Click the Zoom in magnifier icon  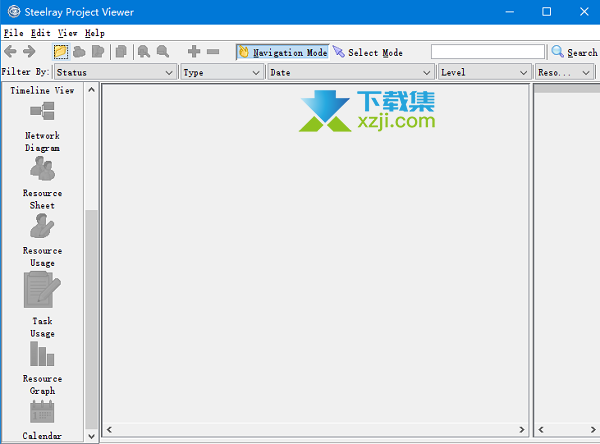144,52
